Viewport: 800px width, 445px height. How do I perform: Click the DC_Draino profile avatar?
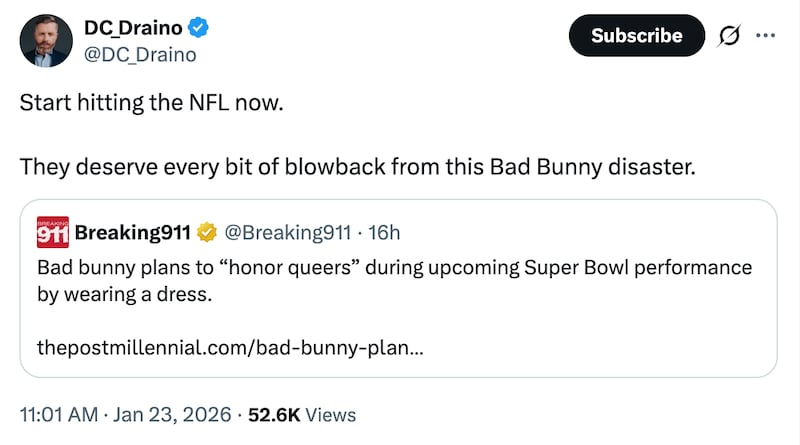(46, 41)
